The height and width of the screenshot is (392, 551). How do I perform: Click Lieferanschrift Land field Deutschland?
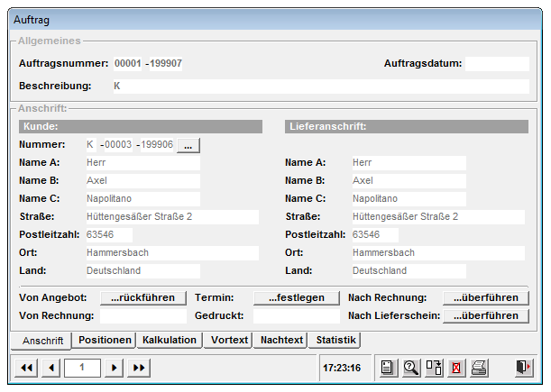click(x=409, y=271)
